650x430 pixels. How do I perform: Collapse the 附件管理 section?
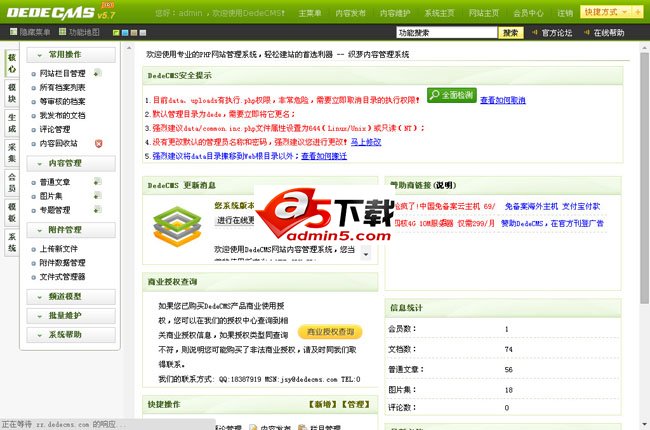(71, 230)
